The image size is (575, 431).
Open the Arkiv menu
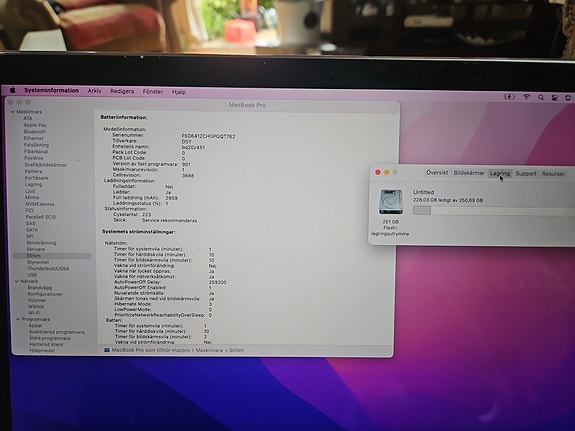(x=94, y=91)
